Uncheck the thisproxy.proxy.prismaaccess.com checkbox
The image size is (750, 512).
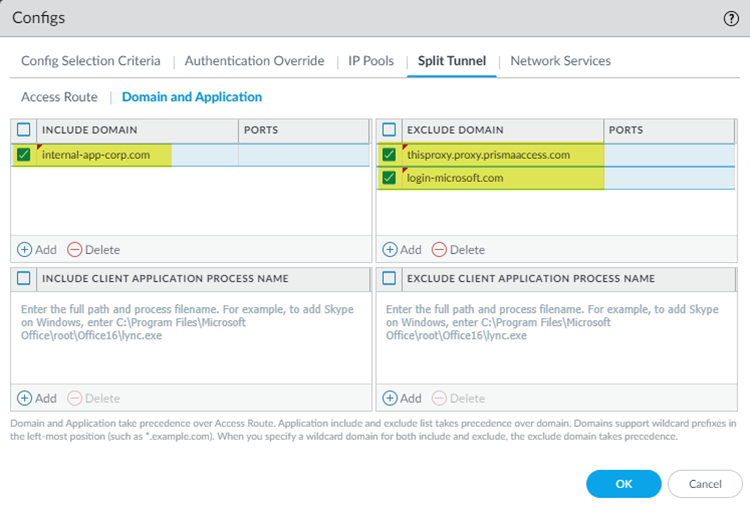tap(389, 155)
